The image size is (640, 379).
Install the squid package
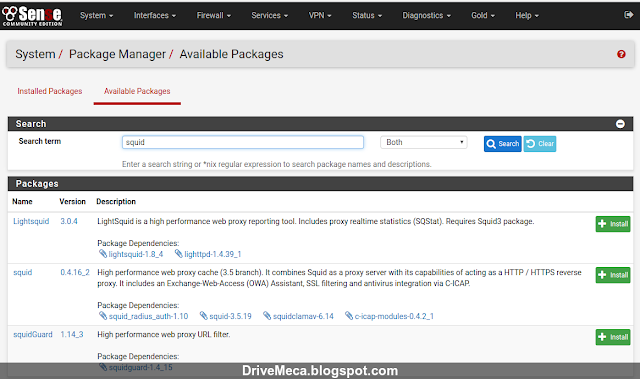[613, 275]
